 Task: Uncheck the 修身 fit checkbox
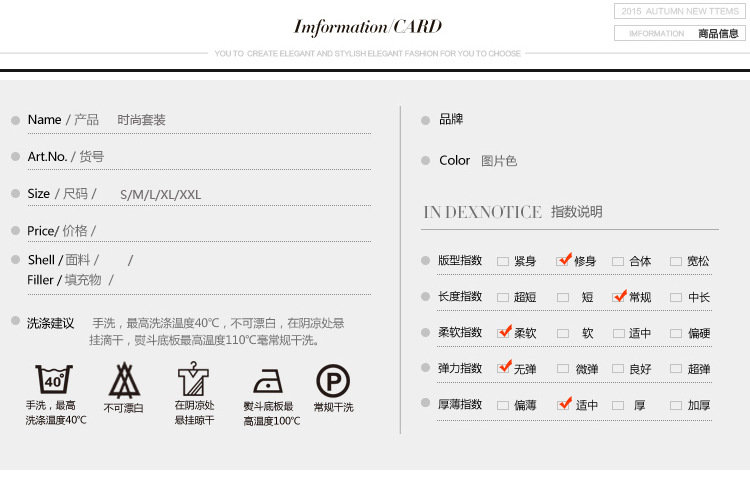coord(563,261)
